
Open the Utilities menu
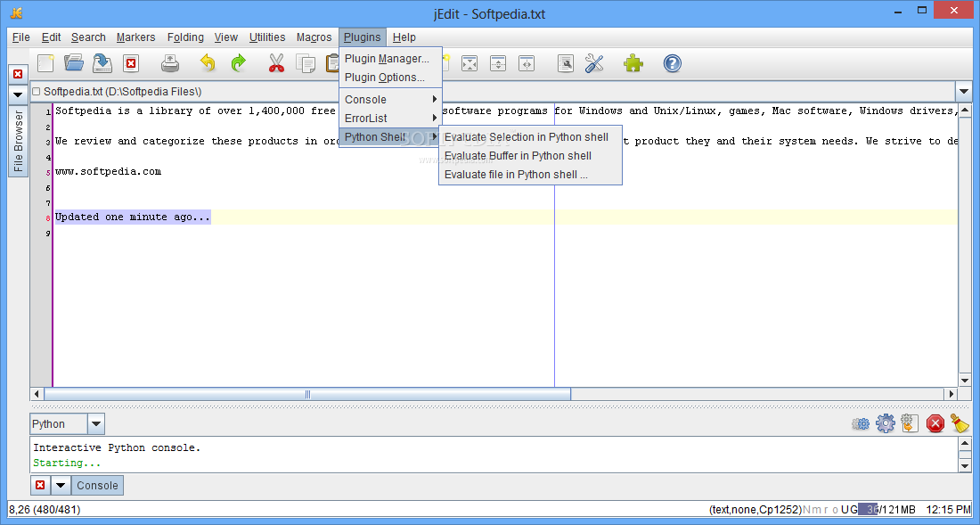coord(267,37)
